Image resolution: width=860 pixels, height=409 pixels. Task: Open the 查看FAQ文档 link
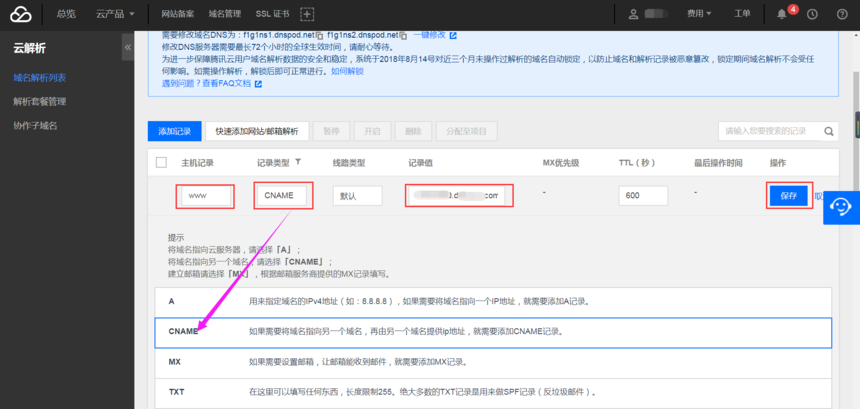coord(227,84)
